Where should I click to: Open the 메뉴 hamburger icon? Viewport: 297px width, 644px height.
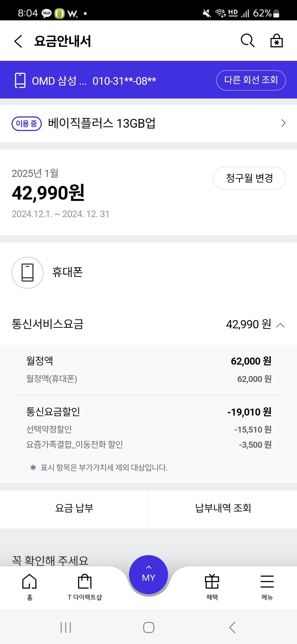tap(267, 586)
